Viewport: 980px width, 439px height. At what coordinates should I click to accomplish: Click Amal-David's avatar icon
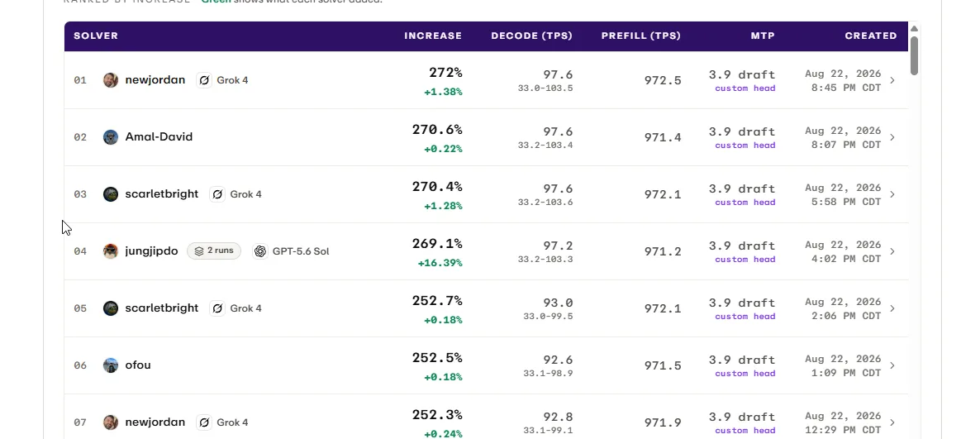click(111, 137)
